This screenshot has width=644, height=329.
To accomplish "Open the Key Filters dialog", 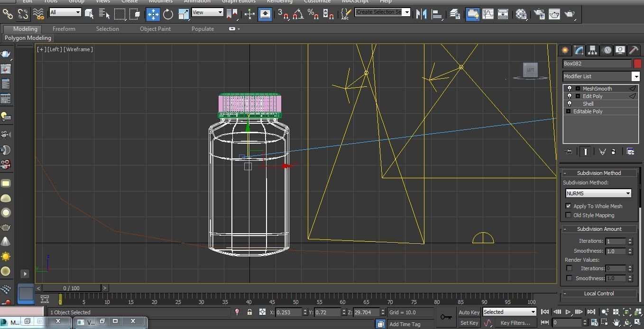I will click(515, 323).
